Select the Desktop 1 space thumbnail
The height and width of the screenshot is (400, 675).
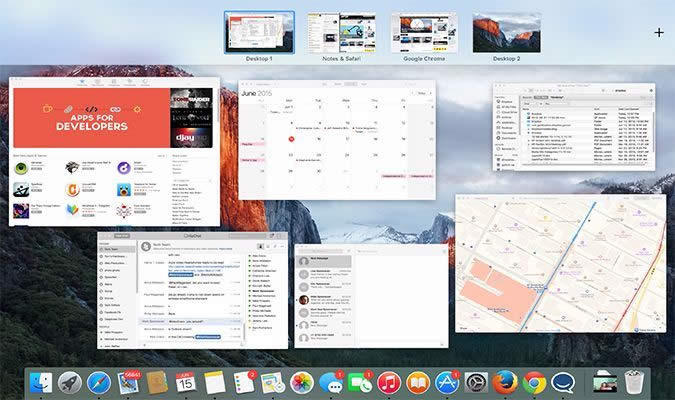(259, 32)
